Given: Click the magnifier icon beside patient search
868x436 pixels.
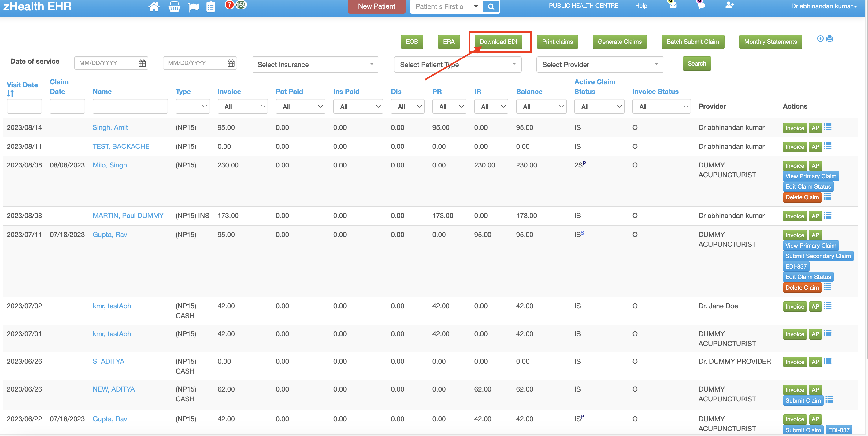Looking at the screenshot, I should [x=491, y=6].
